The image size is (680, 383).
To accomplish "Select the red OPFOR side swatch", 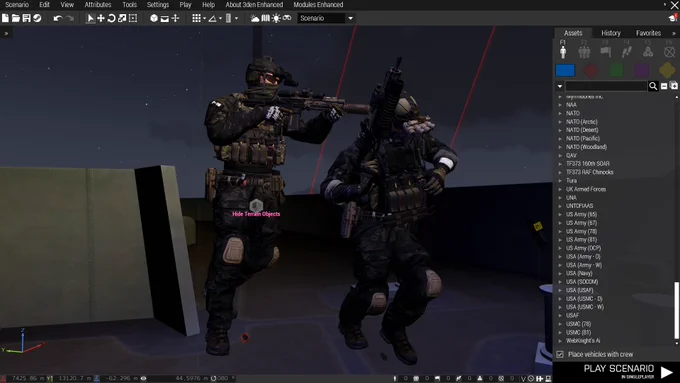I will pos(591,70).
